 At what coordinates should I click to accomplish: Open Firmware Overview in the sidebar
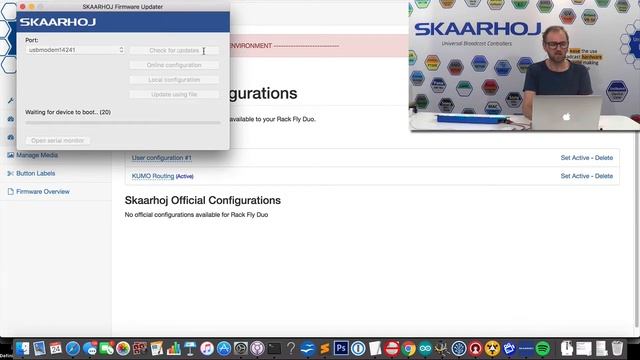click(43, 191)
